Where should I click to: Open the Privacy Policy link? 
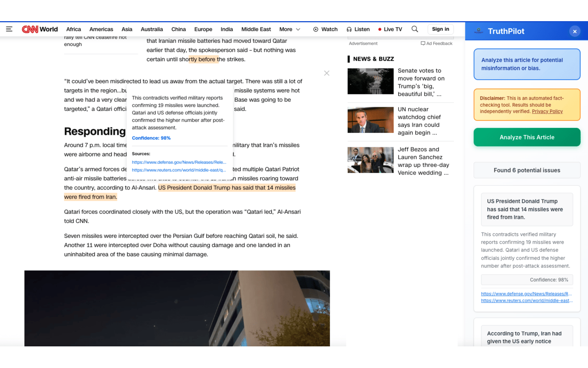click(x=547, y=111)
